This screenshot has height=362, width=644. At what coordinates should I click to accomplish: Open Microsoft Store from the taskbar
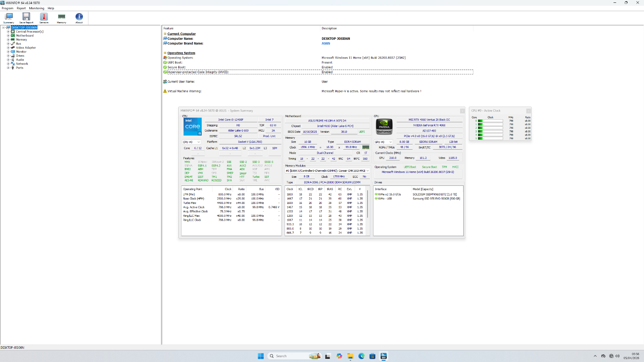tap(372, 356)
